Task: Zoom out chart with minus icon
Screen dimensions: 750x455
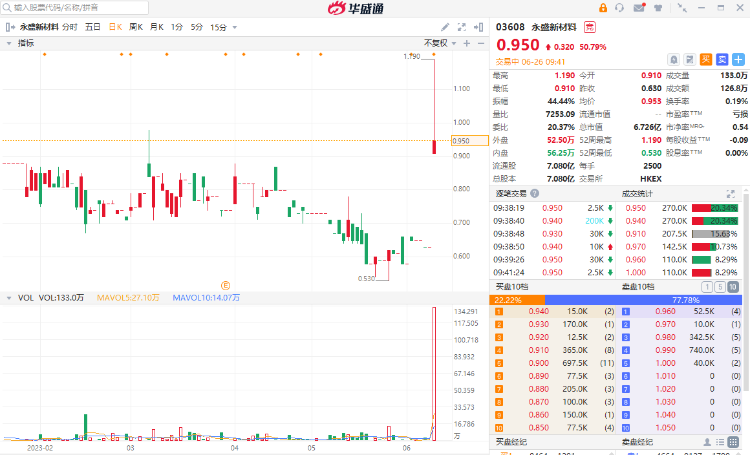Action: tap(481, 44)
